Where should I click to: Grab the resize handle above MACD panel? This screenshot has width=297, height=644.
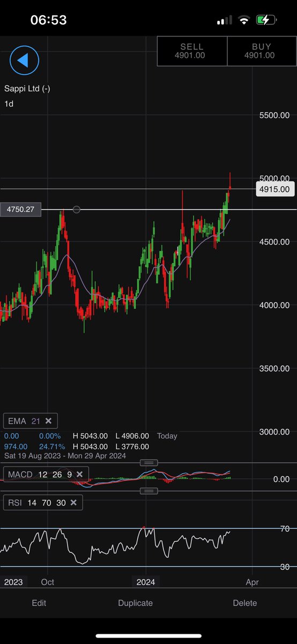point(148,463)
